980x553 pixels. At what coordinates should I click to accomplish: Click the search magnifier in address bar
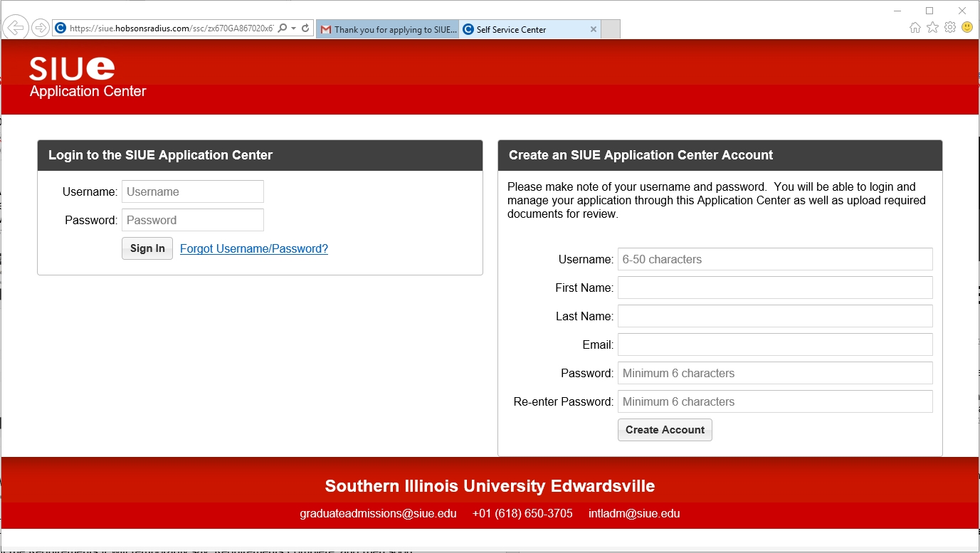click(283, 28)
